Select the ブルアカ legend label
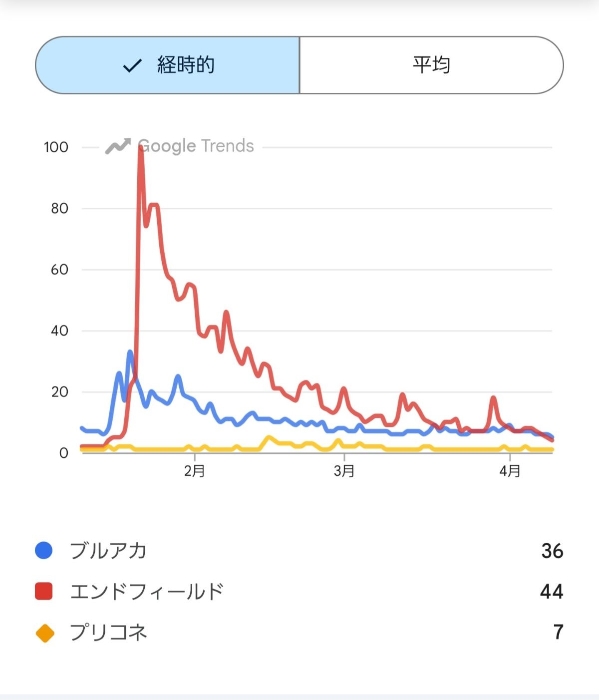Image resolution: width=599 pixels, height=700 pixels. [x=108, y=550]
